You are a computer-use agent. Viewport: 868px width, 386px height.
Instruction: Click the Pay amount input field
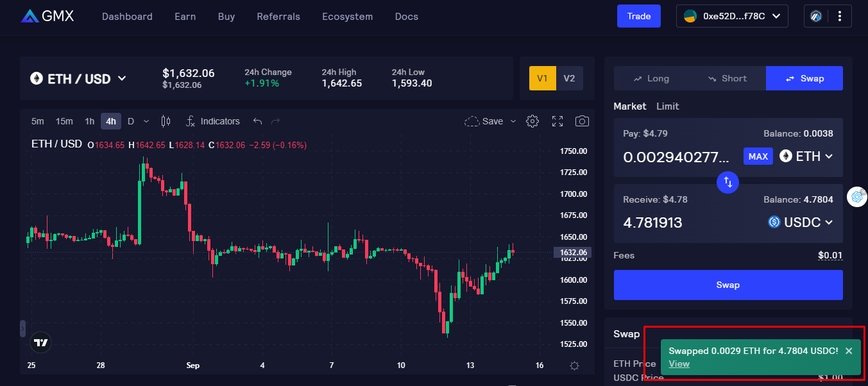click(x=677, y=157)
